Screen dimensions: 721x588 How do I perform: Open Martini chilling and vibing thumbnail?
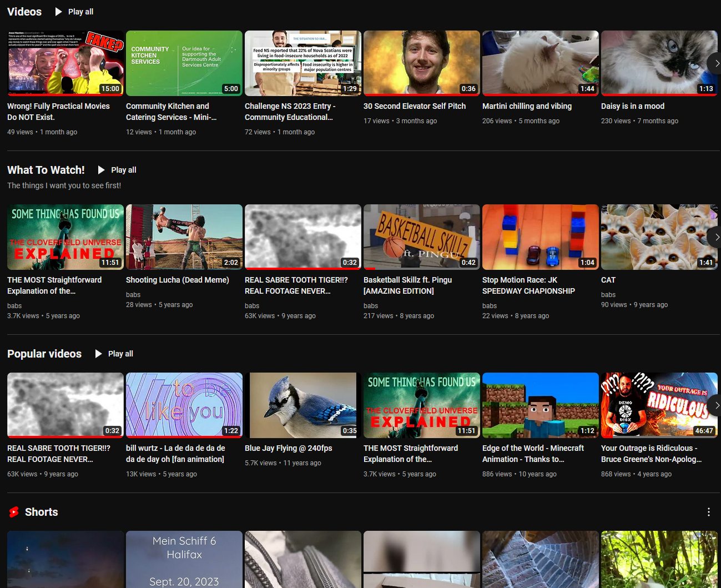(x=541, y=63)
